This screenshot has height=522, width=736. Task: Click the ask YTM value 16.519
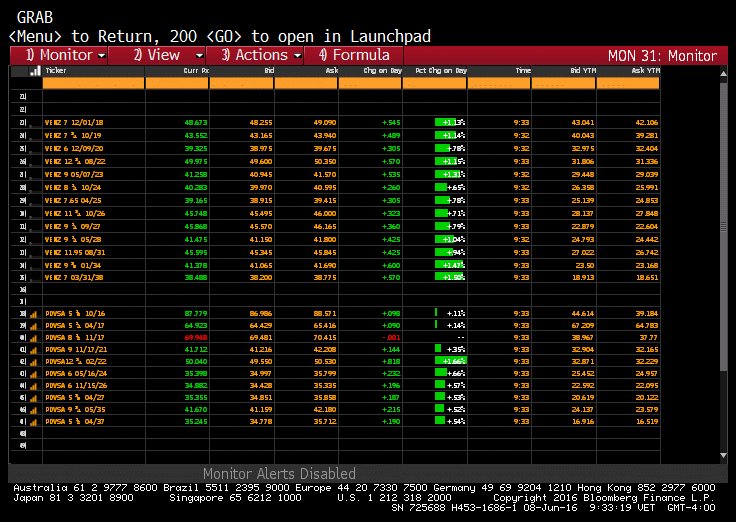coord(647,422)
